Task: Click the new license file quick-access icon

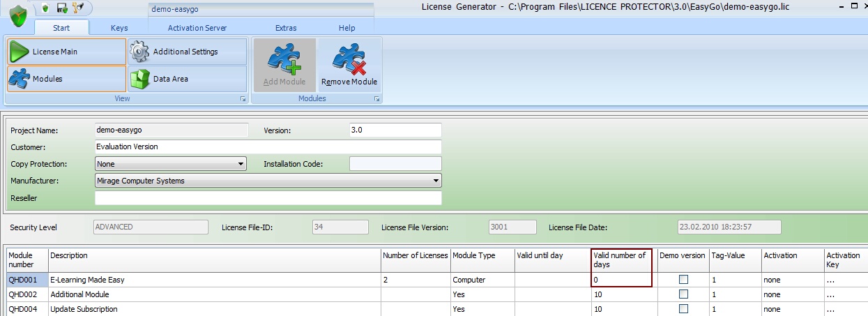Action: coord(46,8)
